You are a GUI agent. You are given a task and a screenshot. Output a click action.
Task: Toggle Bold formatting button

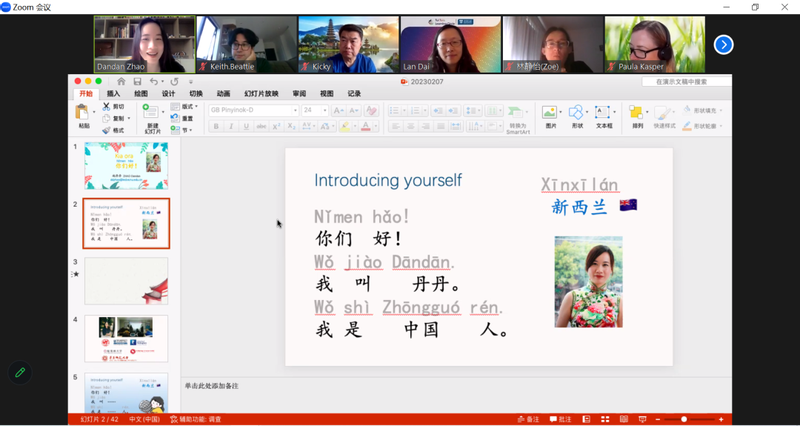pos(216,127)
